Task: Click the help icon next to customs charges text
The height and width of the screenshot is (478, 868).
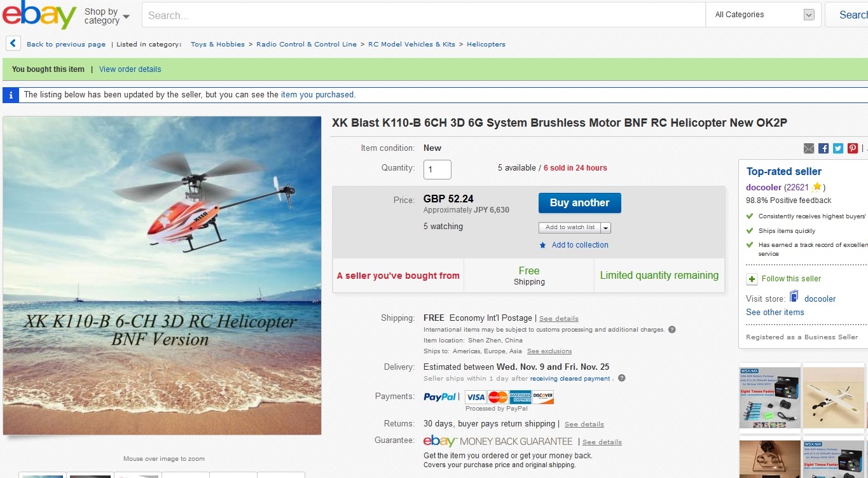Action: tap(672, 330)
